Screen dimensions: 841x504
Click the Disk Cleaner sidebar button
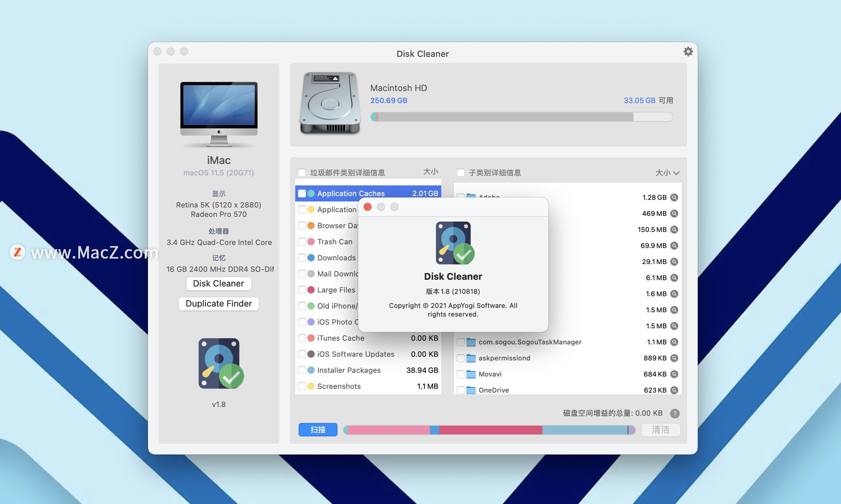[x=219, y=283]
